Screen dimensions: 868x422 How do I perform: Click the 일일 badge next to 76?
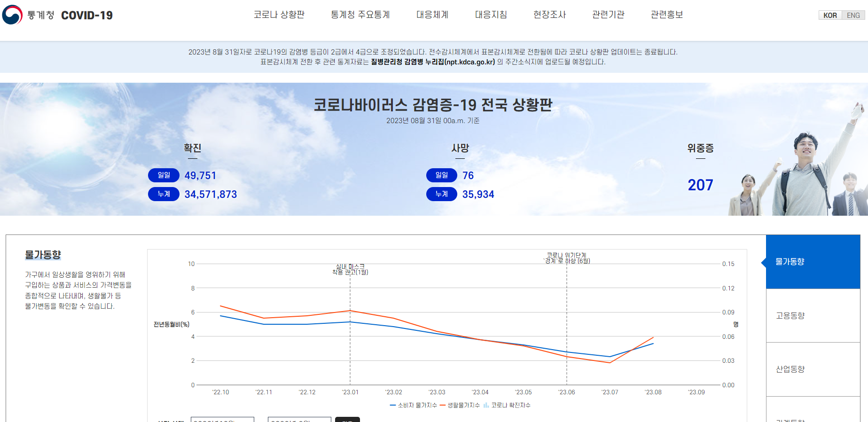tap(442, 175)
